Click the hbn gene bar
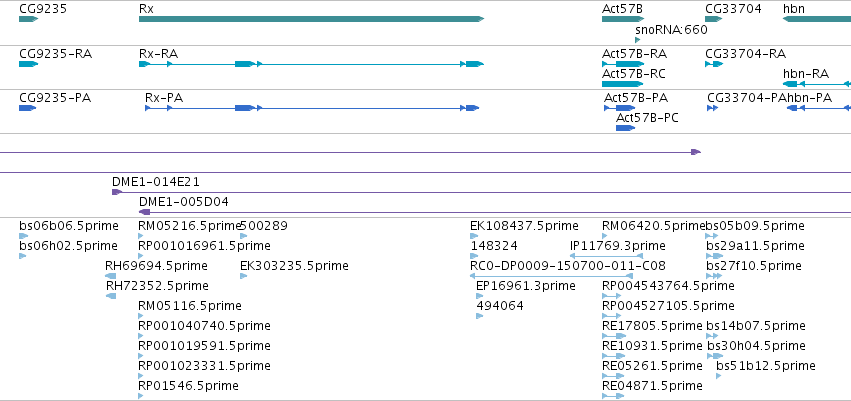The height and width of the screenshot is (401, 851). [817, 19]
